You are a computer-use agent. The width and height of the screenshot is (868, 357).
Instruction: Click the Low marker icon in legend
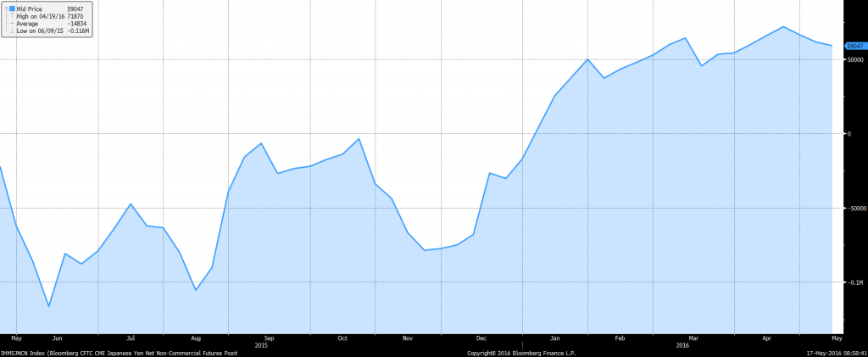[13, 31]
